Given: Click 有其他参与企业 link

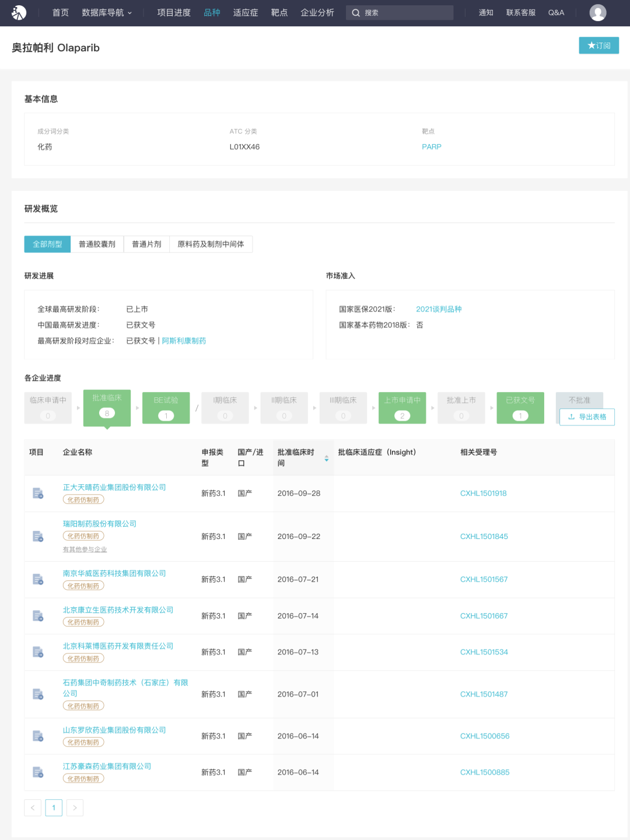Looking at the screenshot, I should click(x=85, y=549).
